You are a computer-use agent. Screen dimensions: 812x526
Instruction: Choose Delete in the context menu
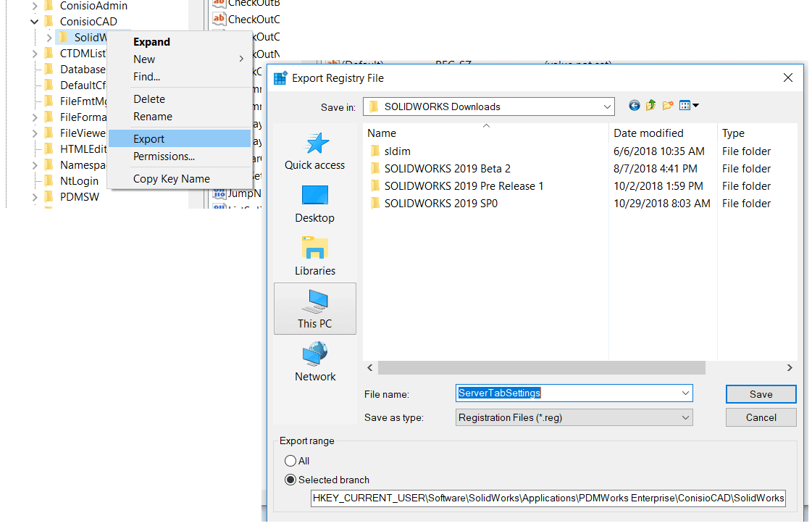click(179, 99)
